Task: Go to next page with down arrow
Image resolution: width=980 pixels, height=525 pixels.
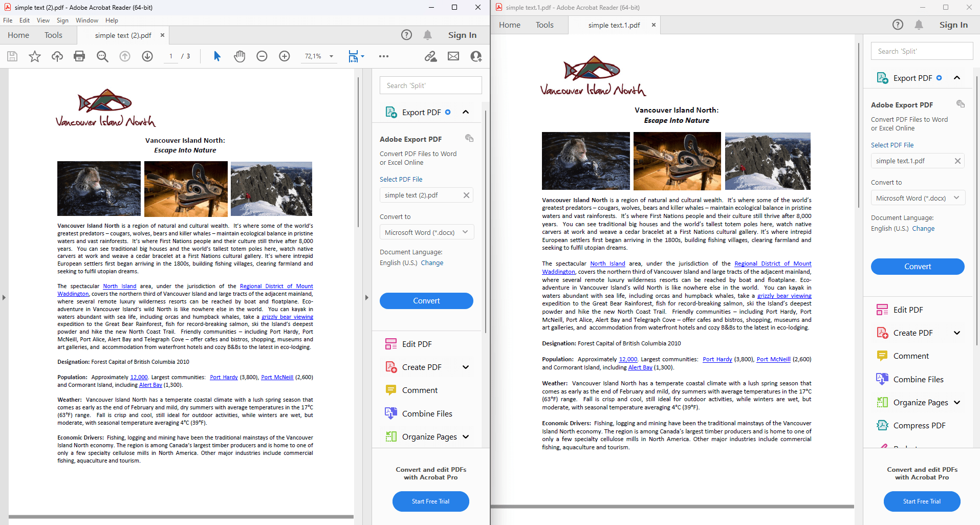Action: tap(147, 56)
